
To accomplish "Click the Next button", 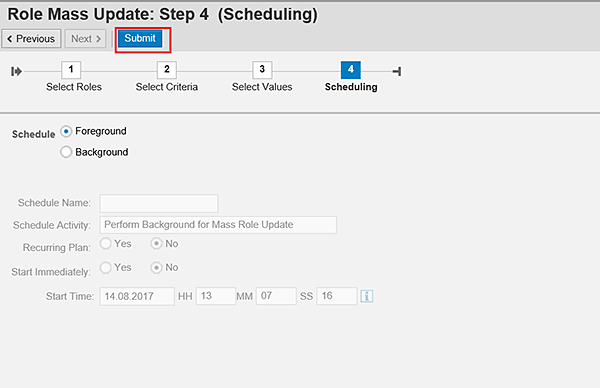I will coord(85,39).
